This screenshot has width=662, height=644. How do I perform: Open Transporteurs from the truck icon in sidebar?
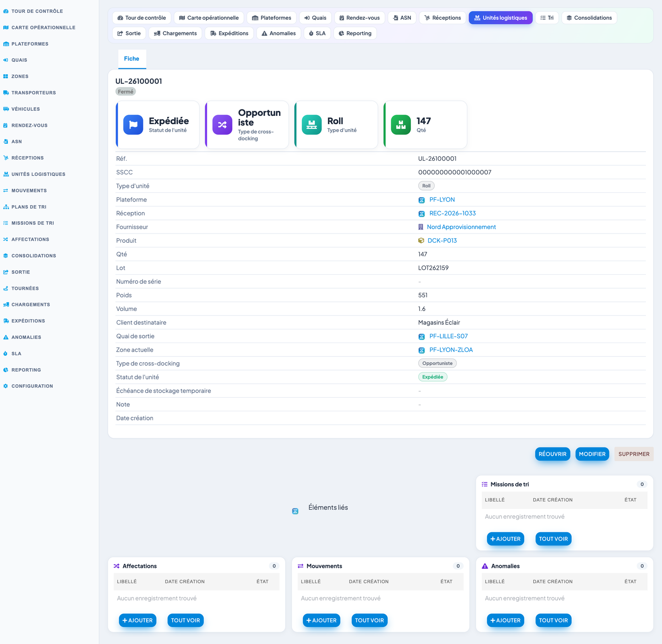(x=6, y=93)
